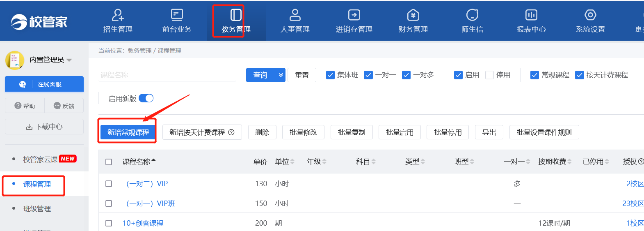Open the 人事管理 navigation icon
This screenshot has width=644, height=231.
295,15
